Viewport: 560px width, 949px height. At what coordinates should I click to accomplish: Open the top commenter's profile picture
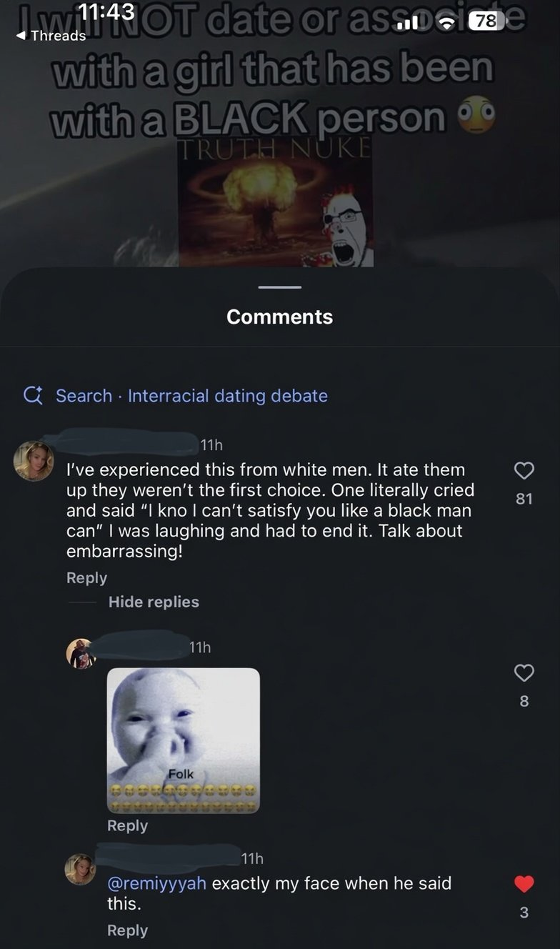point(34,461)
